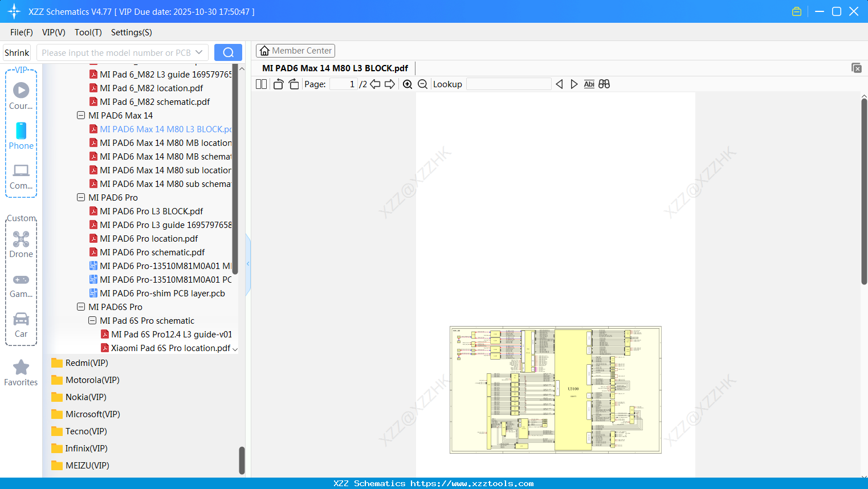Go to next page arrow
The height and width of the screenshot is (489, 868).
coord(390,84)
